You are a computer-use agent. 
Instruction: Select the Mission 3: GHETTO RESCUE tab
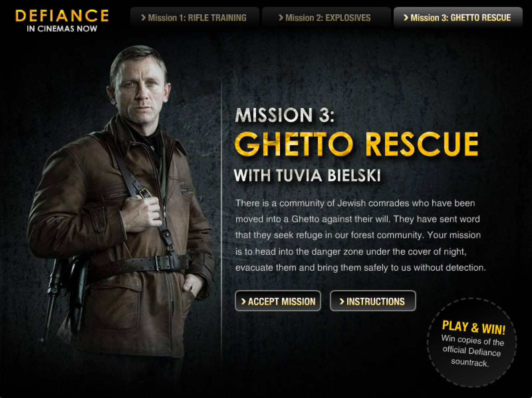click(458, 17)
